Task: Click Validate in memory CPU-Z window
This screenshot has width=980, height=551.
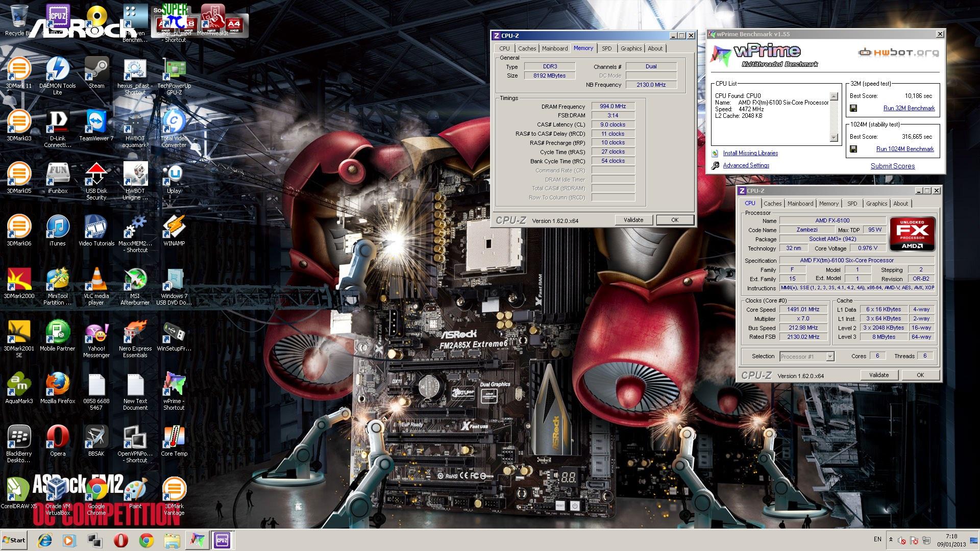Action: [633, 220]
